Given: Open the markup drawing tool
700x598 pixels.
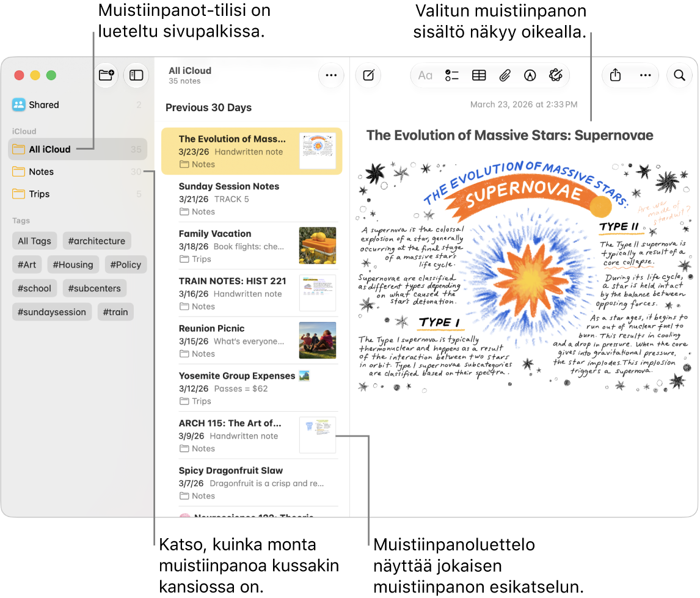Looking at the screenshot, I should click(530, 75).
